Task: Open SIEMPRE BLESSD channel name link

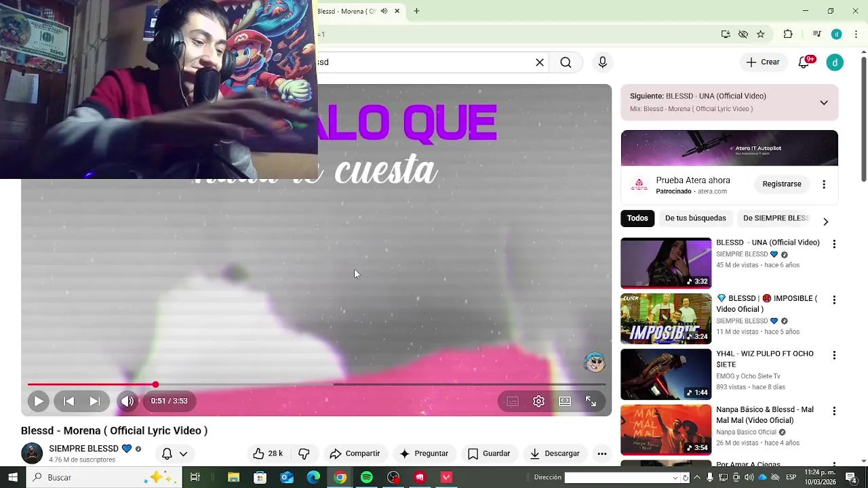Action: 83,449
